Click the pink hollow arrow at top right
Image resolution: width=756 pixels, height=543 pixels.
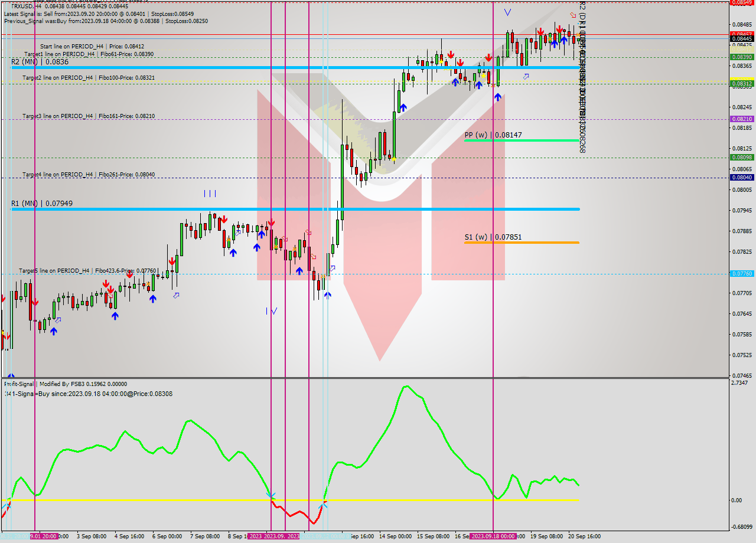click(573, 15)
